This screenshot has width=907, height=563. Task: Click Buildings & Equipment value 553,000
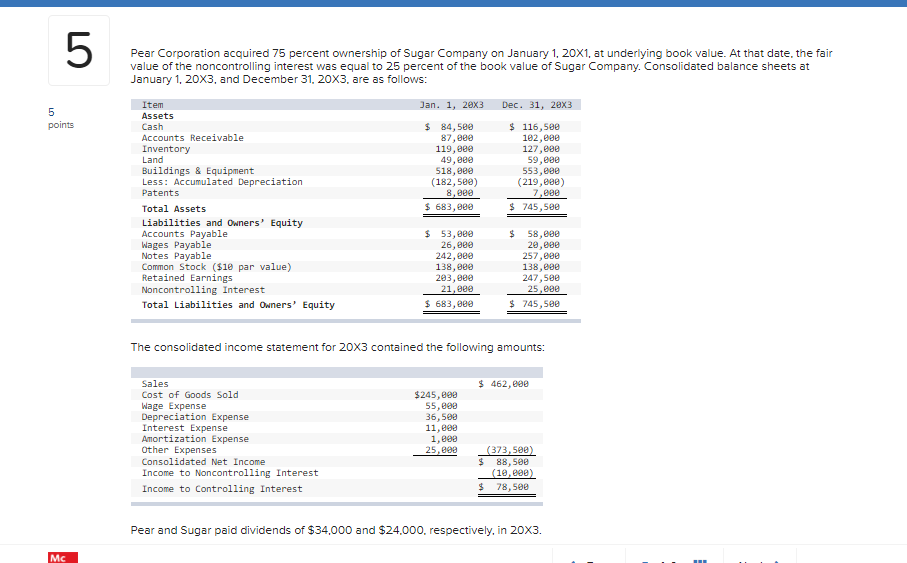click(541, 171)
